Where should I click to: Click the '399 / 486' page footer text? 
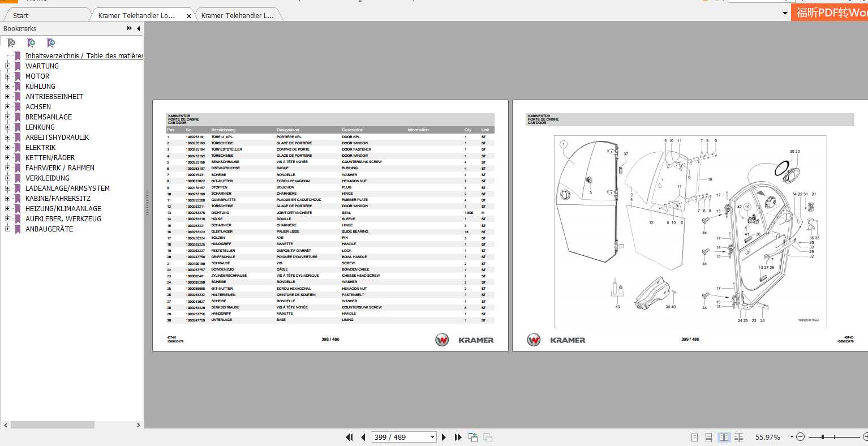click(x=690, y=340)
